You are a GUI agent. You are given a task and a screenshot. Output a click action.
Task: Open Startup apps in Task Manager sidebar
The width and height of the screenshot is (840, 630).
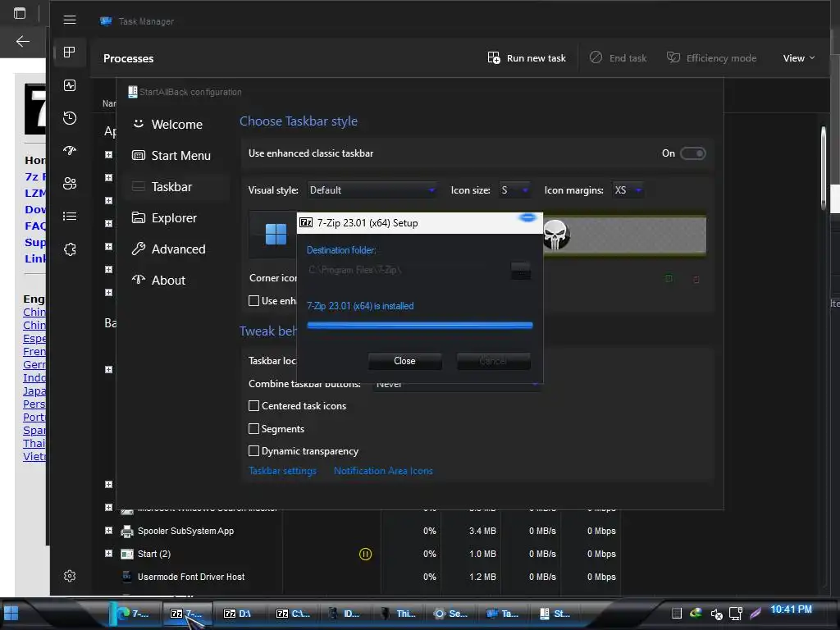(70, 151)
